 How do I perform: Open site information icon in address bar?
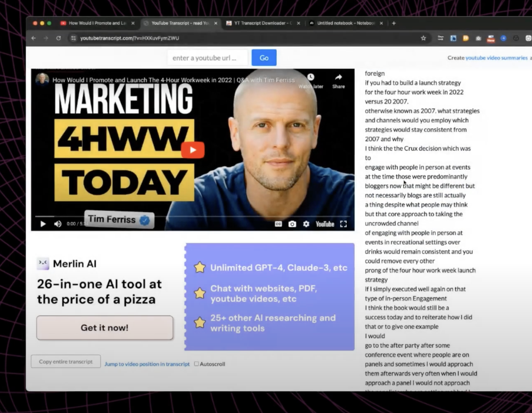pos(73,38)
